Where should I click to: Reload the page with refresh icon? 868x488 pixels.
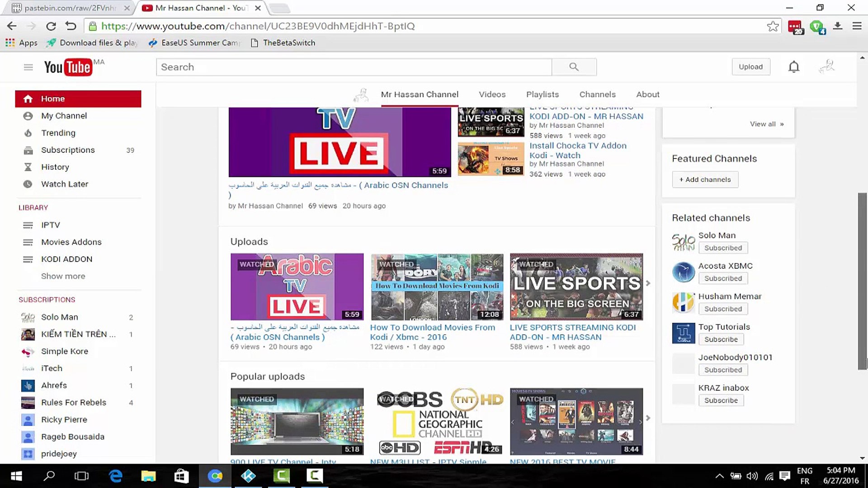[51, 26]
